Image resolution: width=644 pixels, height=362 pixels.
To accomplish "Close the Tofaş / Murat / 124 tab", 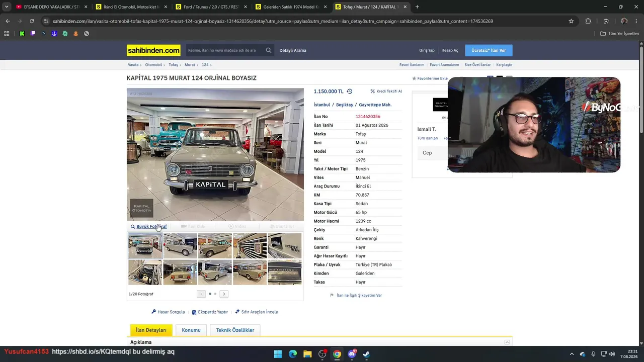I will point(405,7).
